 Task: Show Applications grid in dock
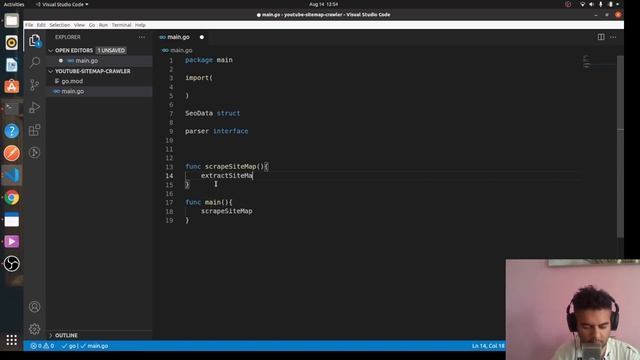point(11,340)
